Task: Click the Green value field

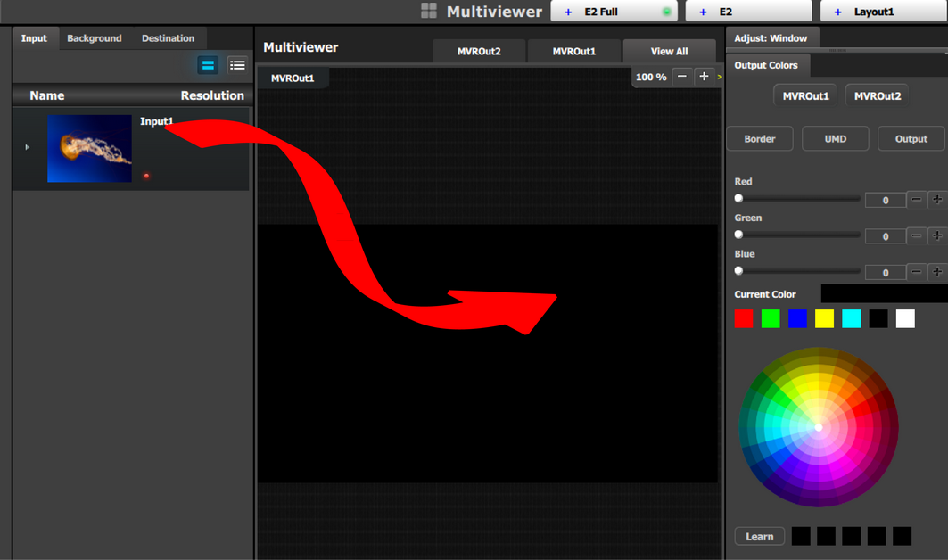Action: point(885,236)
